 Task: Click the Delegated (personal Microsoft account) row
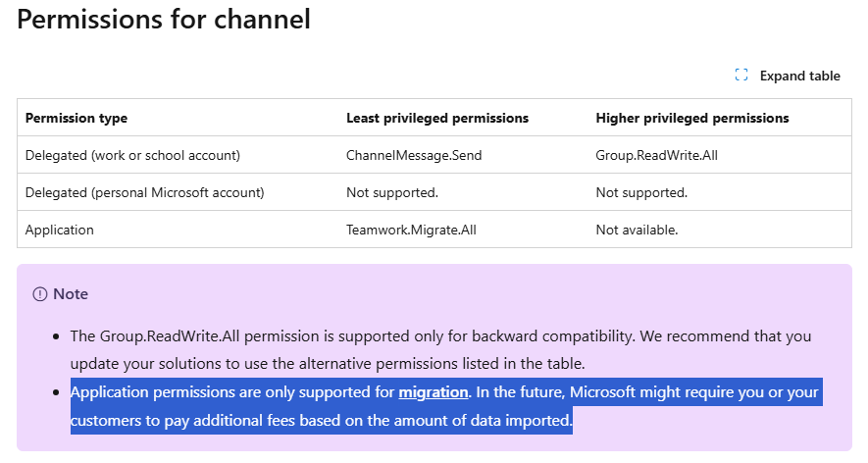[x=434, y=192]
